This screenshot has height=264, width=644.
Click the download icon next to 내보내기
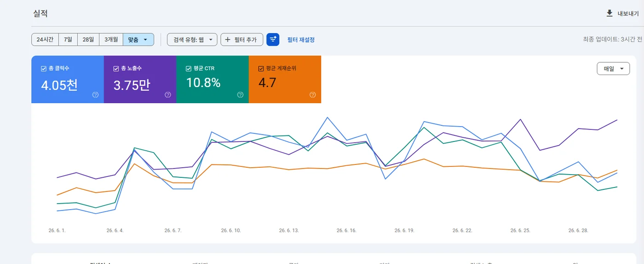(609, 13)
